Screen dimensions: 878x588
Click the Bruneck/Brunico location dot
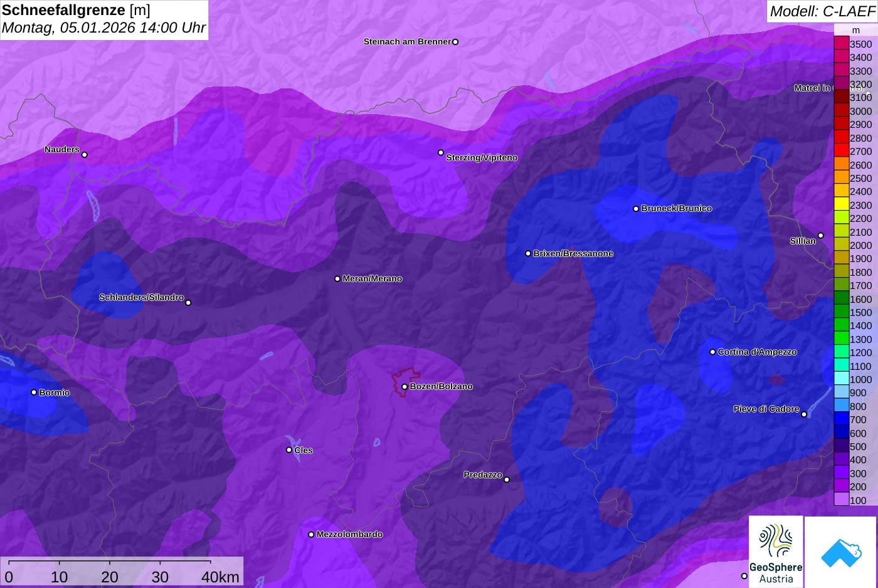(x=636, y=209)
